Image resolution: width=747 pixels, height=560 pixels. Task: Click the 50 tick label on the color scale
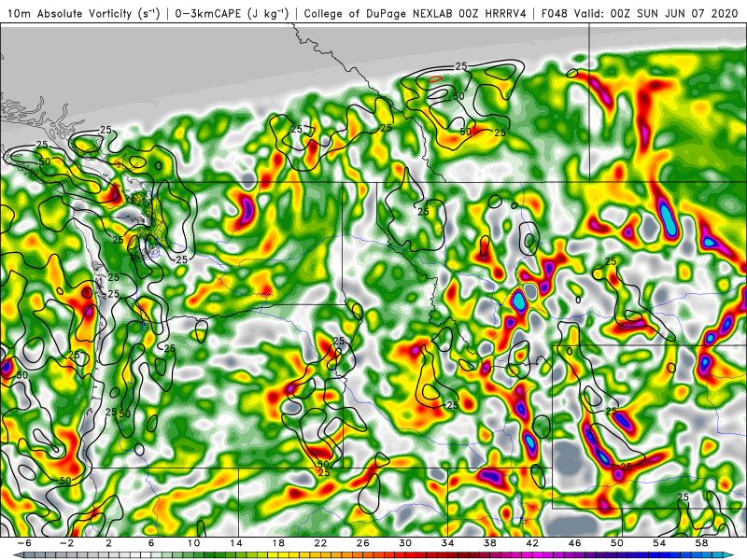point(617,543)
